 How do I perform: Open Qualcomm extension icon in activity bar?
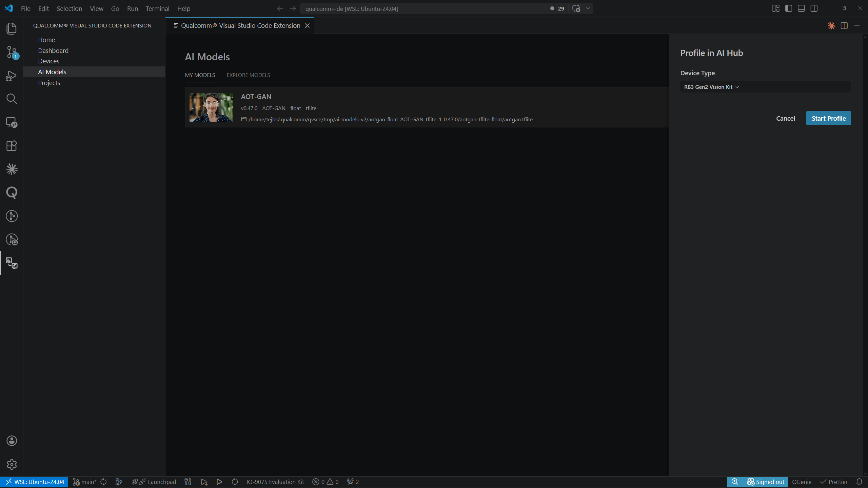(x=12, y=263)
